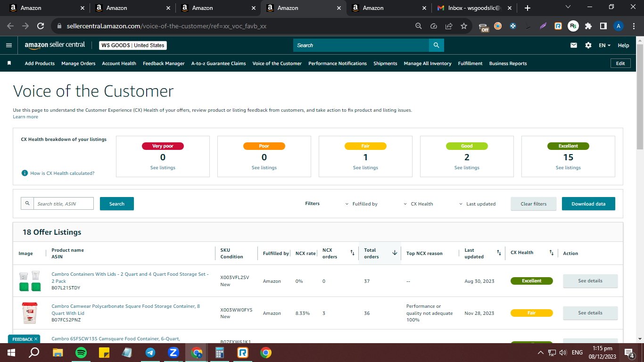This screenshot has width=644, height=362.
Task: See details for Cambro Containers With Lids row
Action: 590,281
